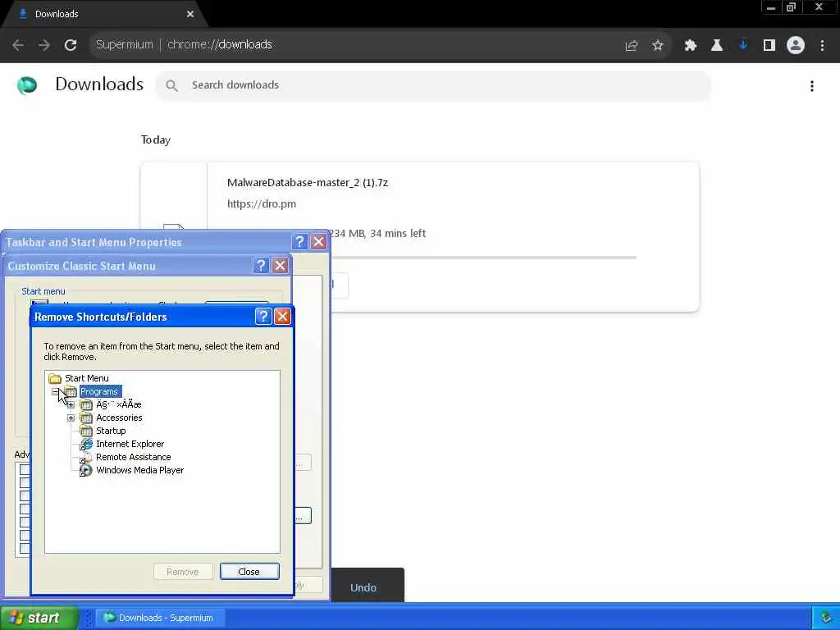Select the Startup folder
This screenshot has width=840, height=630.
111,431
